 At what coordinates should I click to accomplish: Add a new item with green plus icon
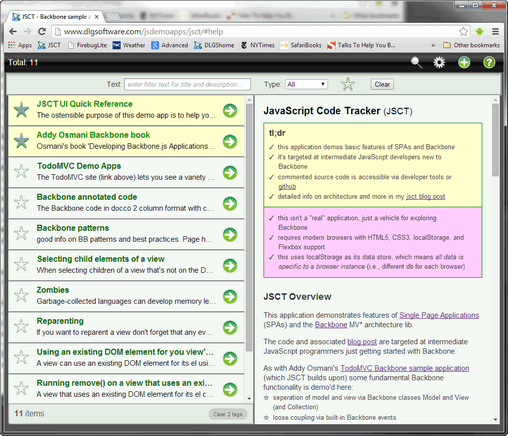[x=464, y=62]
